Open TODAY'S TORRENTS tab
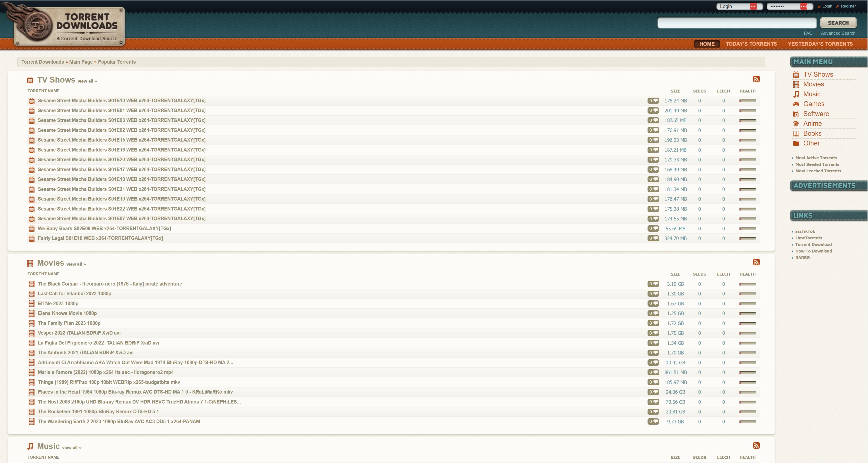Image resolution: width=868 pixels, height=463 pixels. [751, 44]
